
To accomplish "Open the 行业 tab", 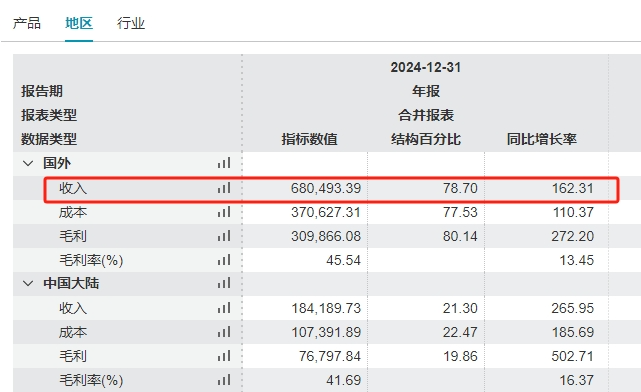I will [131, 23].
